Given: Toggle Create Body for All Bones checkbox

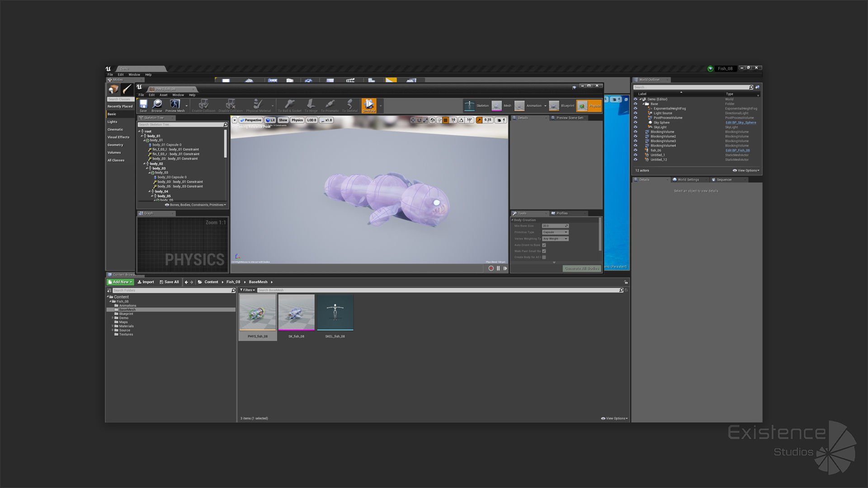Looking at the screenshot, I should 544,257.
